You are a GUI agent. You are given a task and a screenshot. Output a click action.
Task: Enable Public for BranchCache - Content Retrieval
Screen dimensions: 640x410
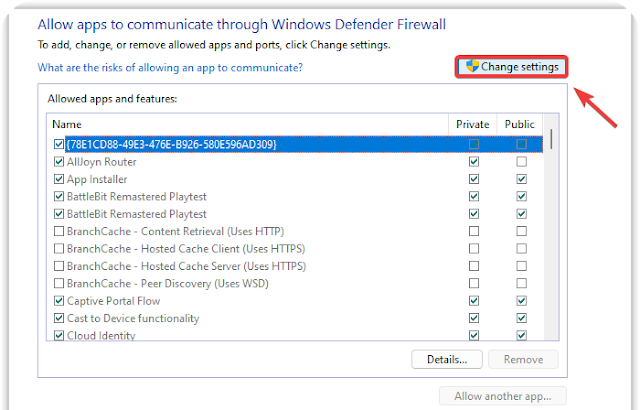click(521, 231)
